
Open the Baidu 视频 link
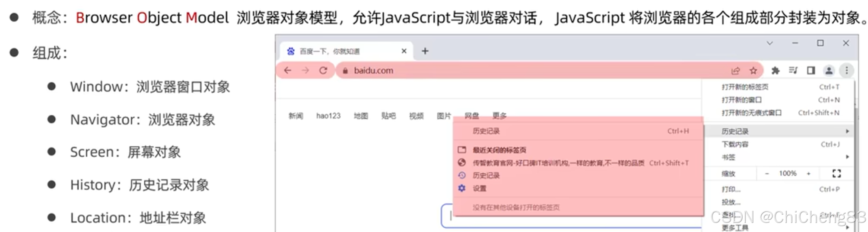tap(416, 116)
